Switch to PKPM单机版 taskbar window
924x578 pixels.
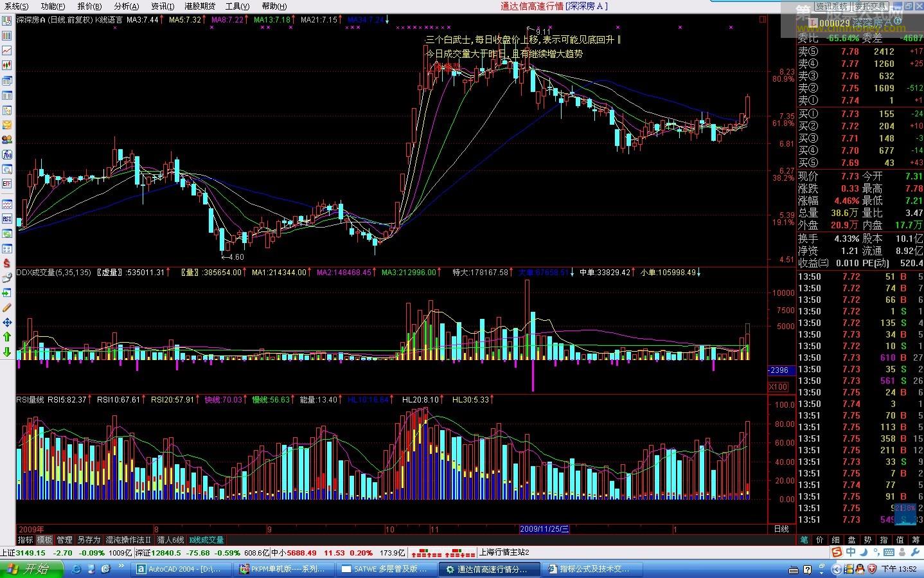click(283, 569)
